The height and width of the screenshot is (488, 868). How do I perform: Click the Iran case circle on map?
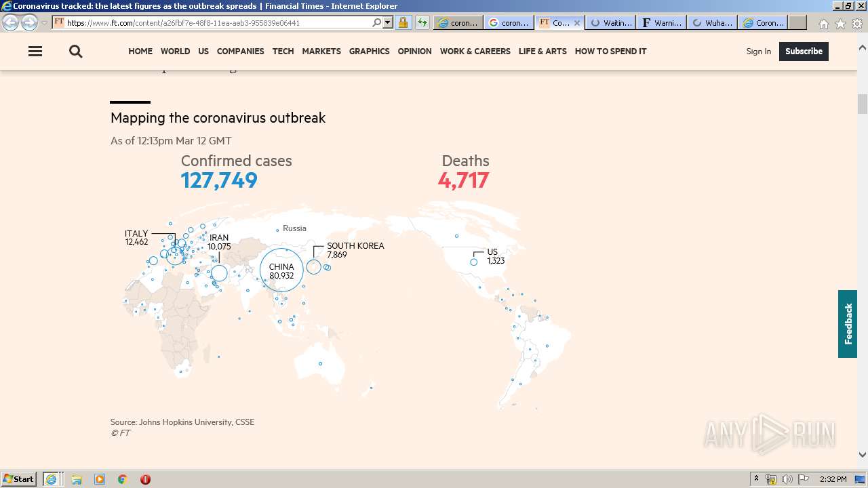219,273
